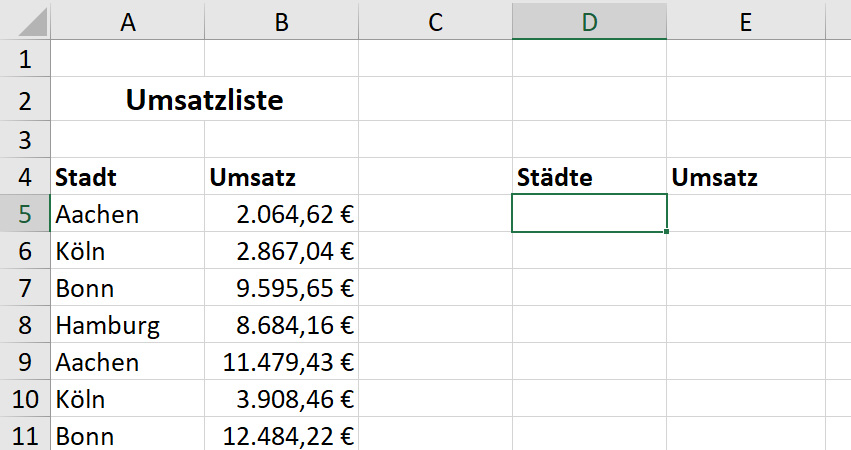Click the Umsatz header in column B

(x=281, y=176)
